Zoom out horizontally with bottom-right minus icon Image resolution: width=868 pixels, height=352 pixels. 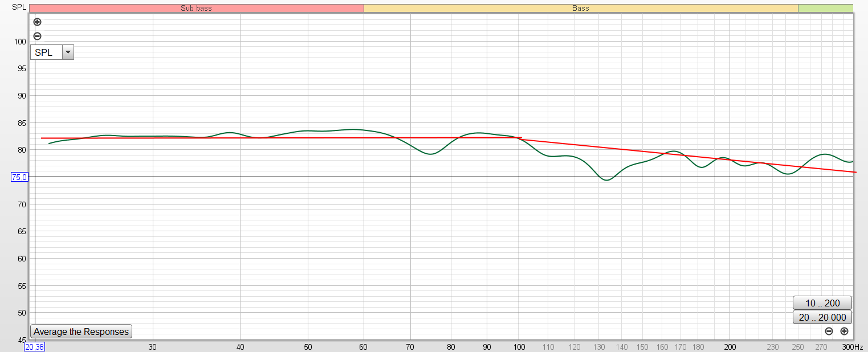coord(829,331)
